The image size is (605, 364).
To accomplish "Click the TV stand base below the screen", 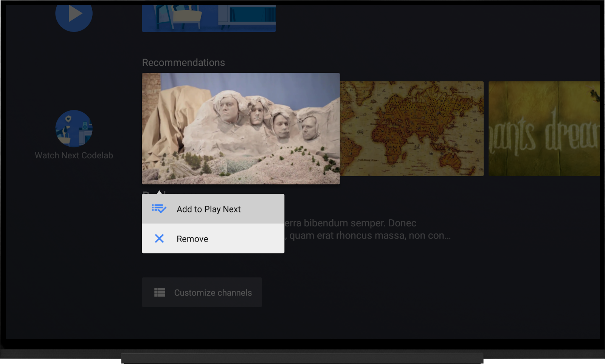I will 302,358.
